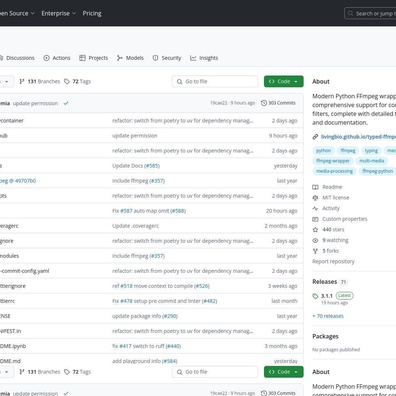View the 440 stars link
Image resolution: width=396 pixels, height=396 pixels.
point(333,230)
